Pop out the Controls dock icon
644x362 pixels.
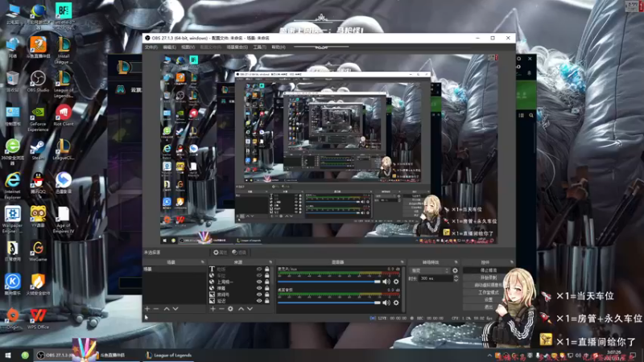[511, 262]
